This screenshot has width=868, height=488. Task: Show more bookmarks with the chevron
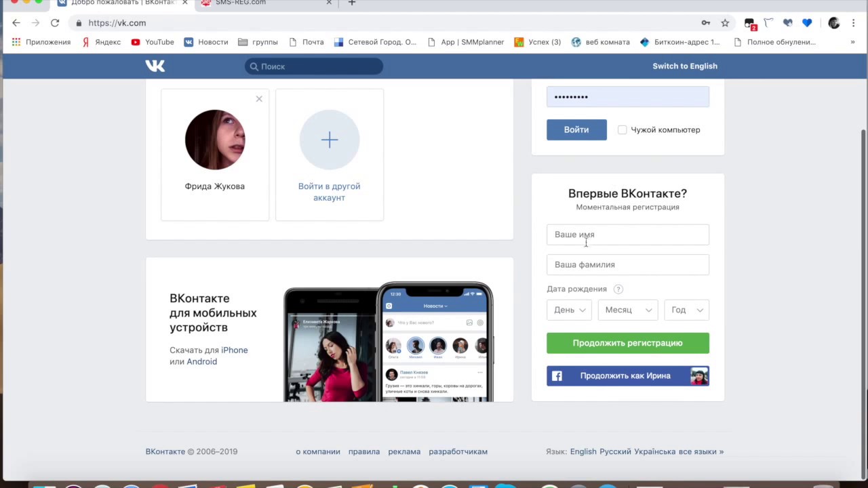pyautogui.click(x=852, y=42)
